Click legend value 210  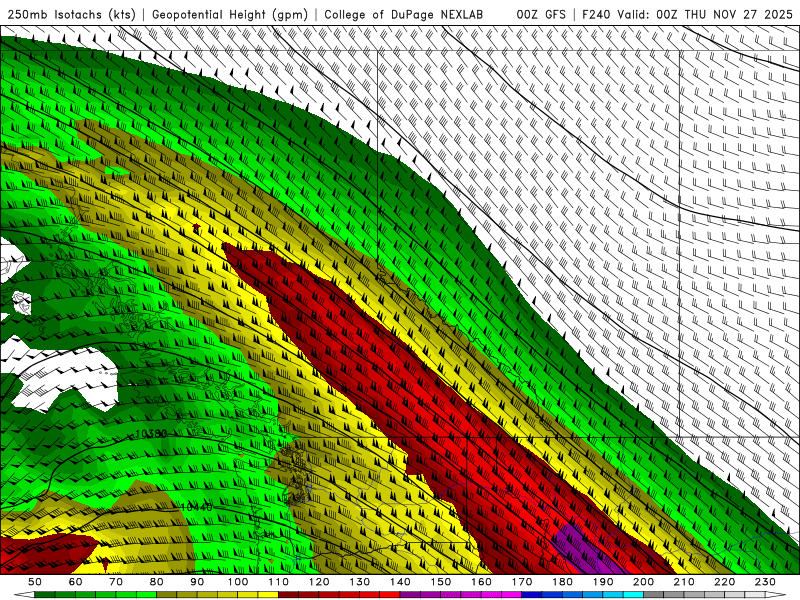(x=684, y=582)
